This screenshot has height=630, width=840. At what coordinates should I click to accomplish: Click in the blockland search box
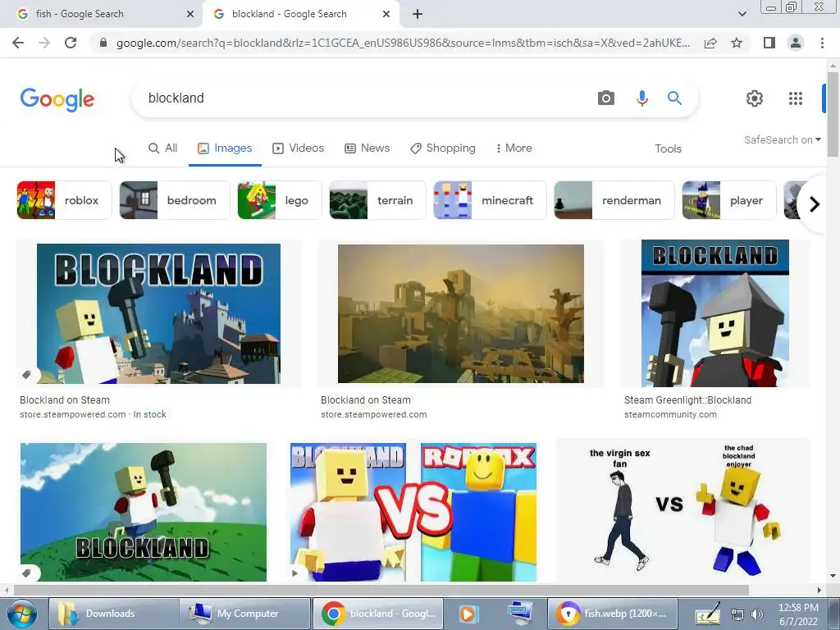pos(364,98)
